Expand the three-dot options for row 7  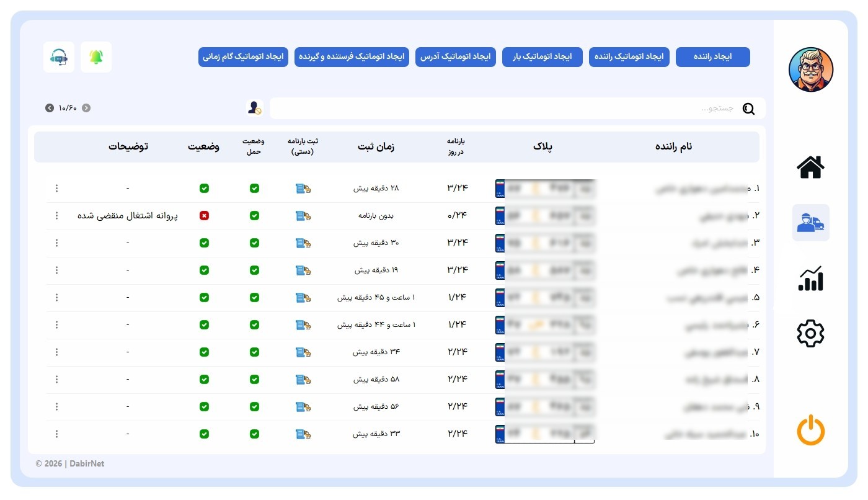pyautogui.click(x=56, y=352)
